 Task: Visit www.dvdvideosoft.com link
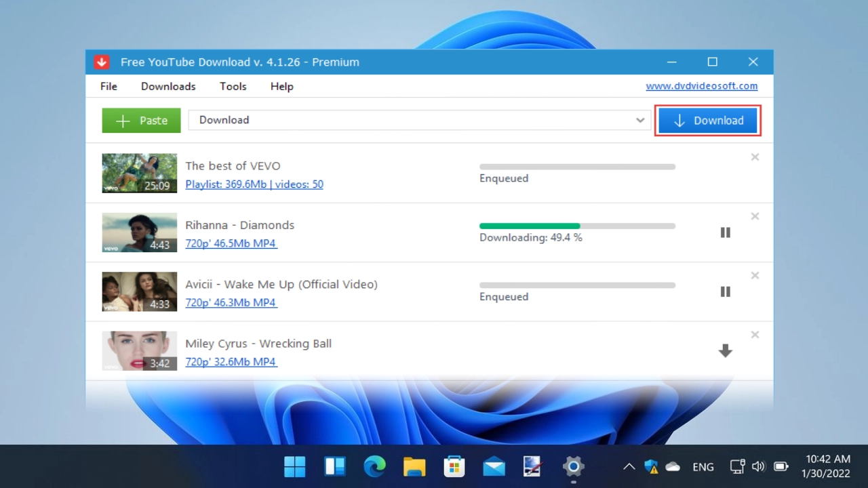[702, 86]
